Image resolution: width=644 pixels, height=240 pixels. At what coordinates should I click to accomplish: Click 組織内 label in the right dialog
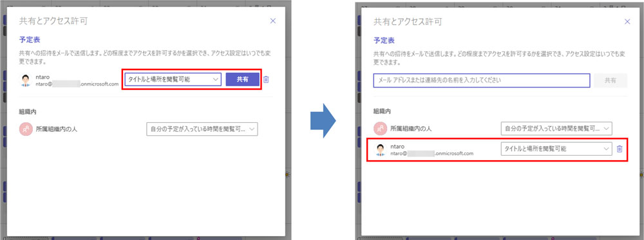pyautogui.click(x=381, y=111)
